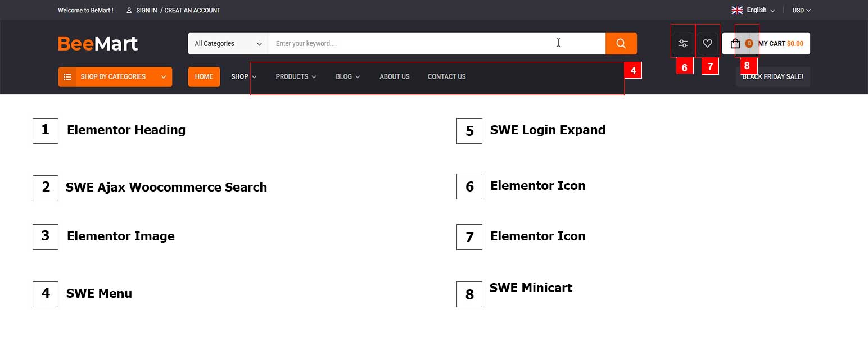Open the wishlist heart icon
This screenshot has height=337, width=868.
(x=708, y=43)
